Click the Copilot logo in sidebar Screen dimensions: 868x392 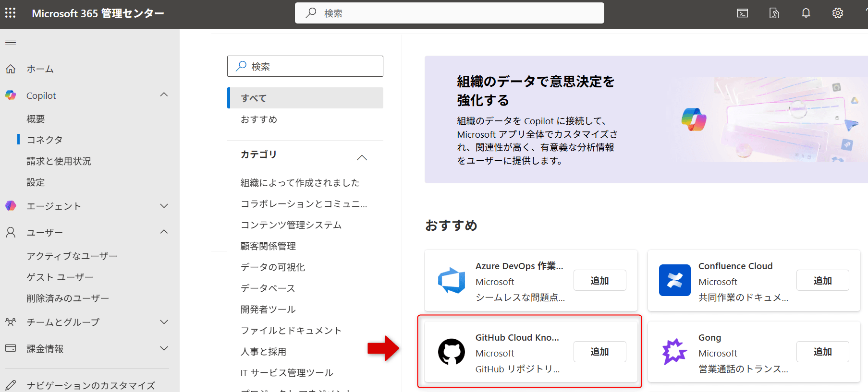[x=11, y=95]
